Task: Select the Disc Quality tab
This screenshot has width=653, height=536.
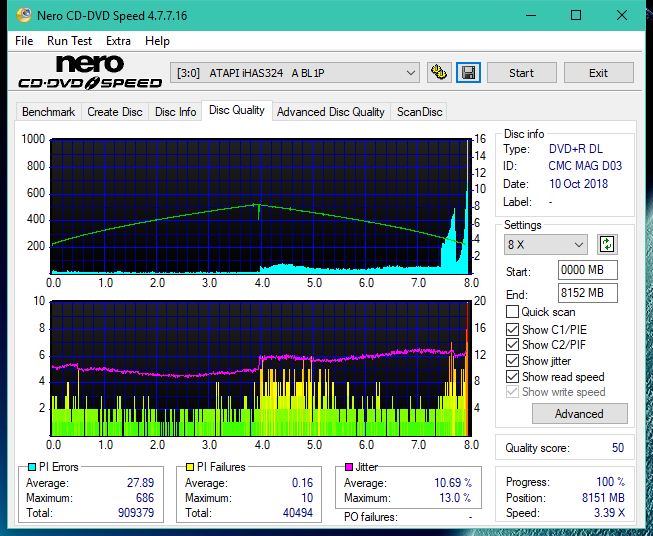Action: pos(237,110)
